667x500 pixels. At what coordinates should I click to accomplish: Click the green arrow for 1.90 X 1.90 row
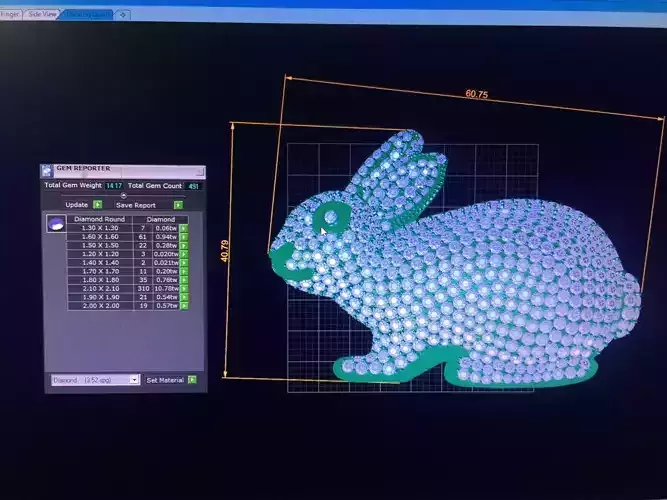click(x=184, y=297)
